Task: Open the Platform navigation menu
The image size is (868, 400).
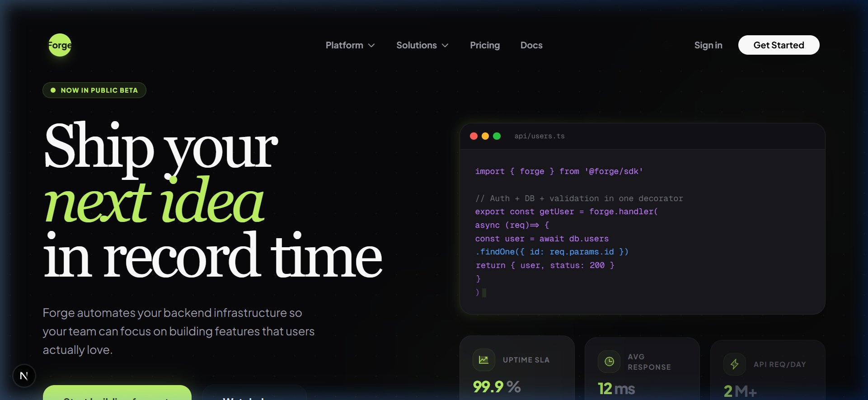Action: [x=350, y=45]
